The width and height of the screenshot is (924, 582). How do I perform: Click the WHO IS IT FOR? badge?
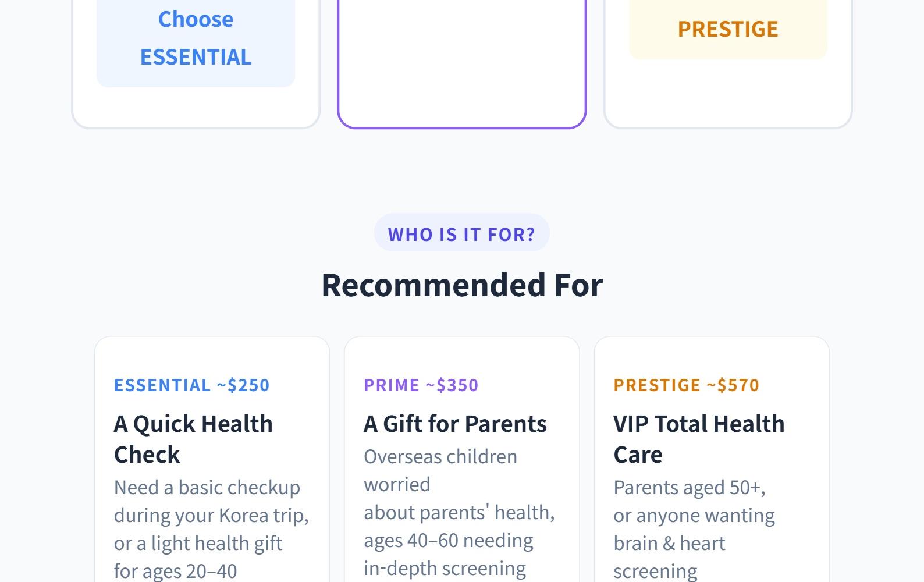461,233
